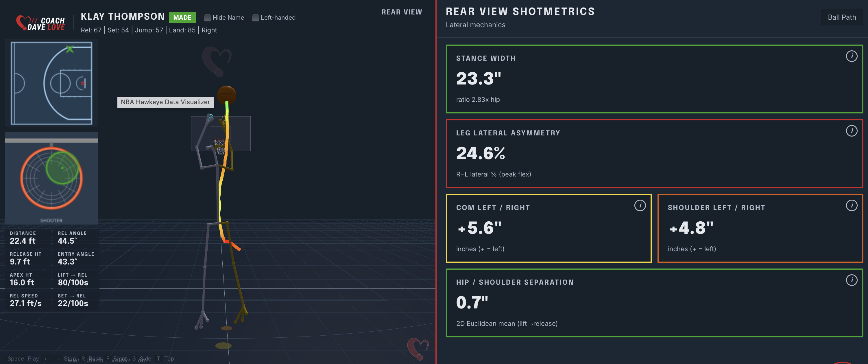This screenshot has width=868, height=364.
Task: Click the +4.8" shoulder value
Action: (691, 228)
